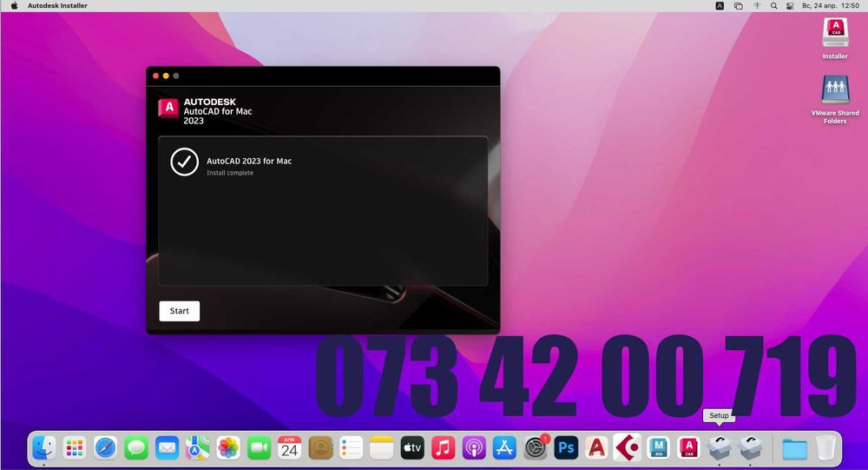Open Finder from the dock

43,447
